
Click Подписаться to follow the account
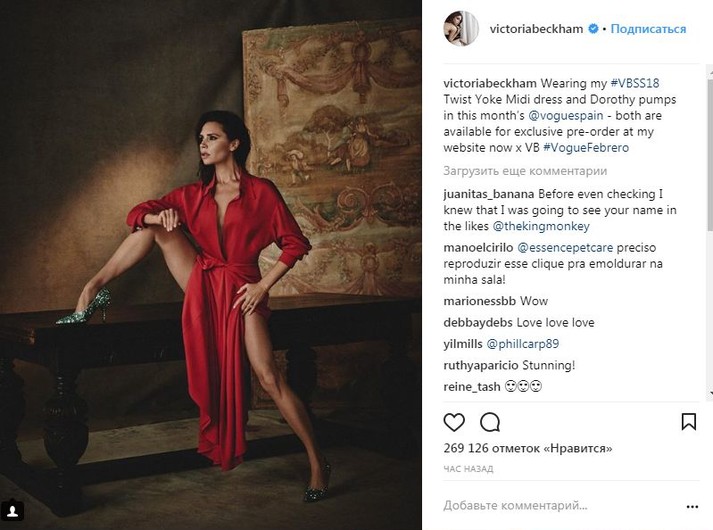coord(648,29)
